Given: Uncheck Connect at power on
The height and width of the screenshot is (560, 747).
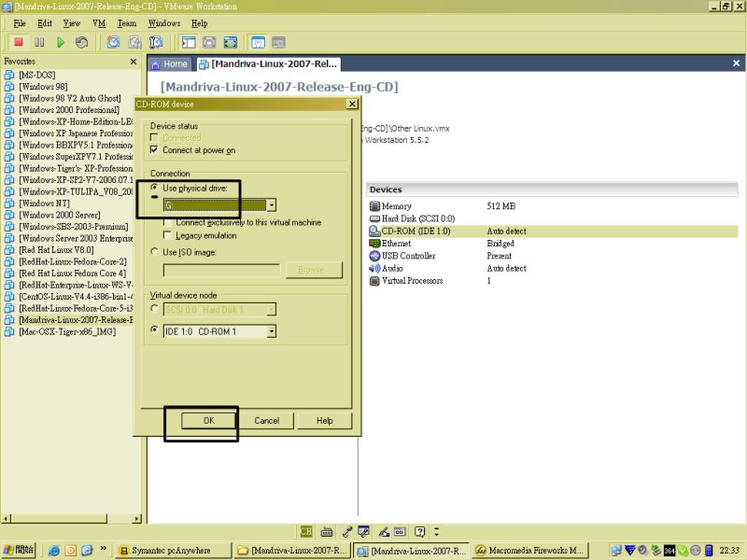Looking at the screenshot, I should pos(154,150).
